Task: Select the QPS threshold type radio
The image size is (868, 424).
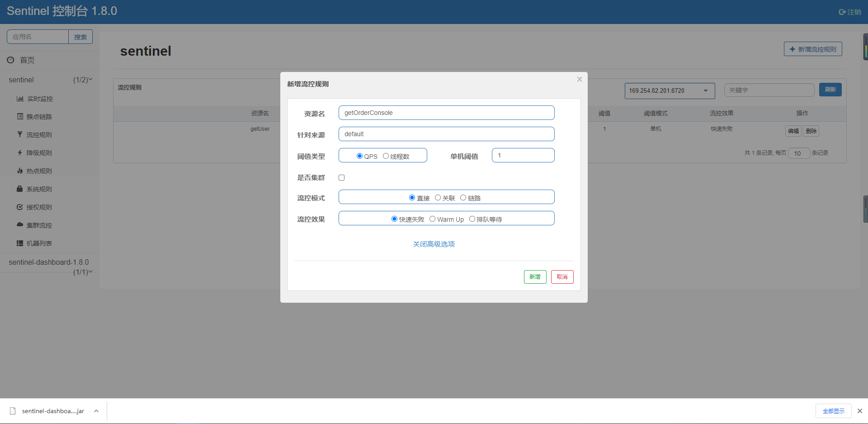Action: (359, 156)
